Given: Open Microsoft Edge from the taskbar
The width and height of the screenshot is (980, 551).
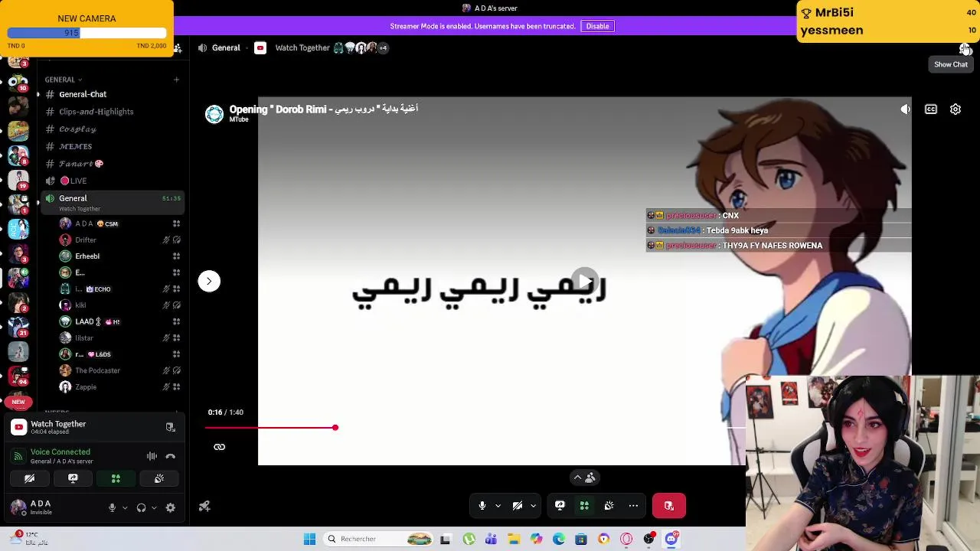Looking at the screenshot, I should (559, 539).
